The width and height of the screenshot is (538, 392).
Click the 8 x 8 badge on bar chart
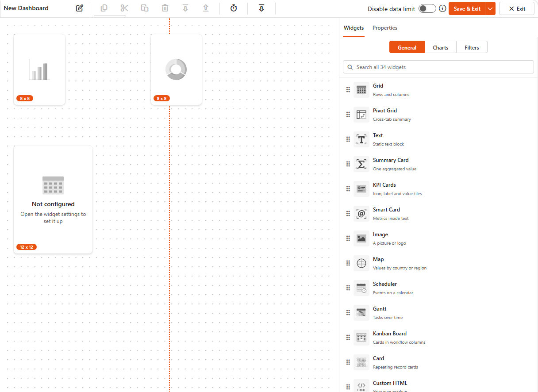tap(25, 98)
